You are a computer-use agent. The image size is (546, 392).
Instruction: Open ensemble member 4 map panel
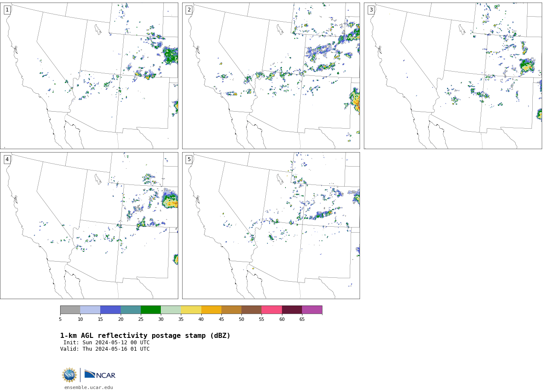click(89, 226)
